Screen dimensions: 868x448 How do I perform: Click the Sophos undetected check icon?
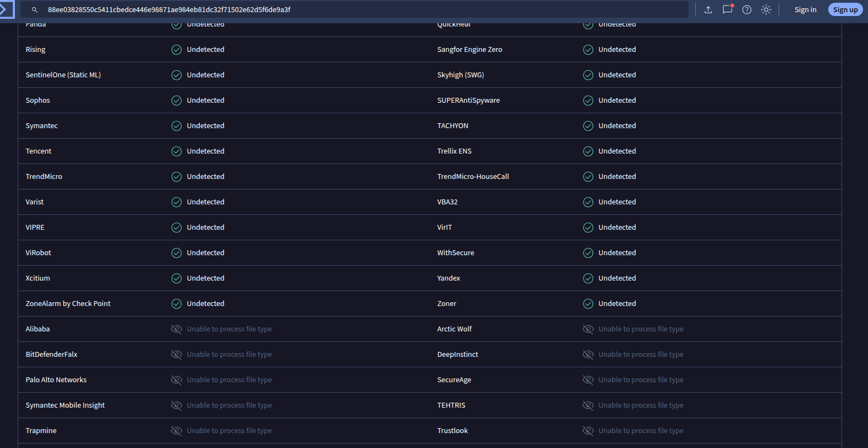(177, 101)
